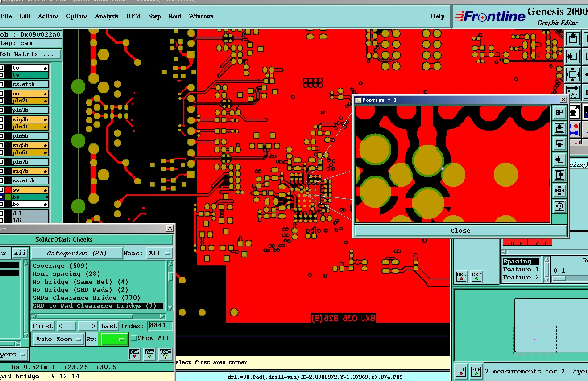
Task: Click the categories list vertical scrollbar
Action: tap(170, 286)
